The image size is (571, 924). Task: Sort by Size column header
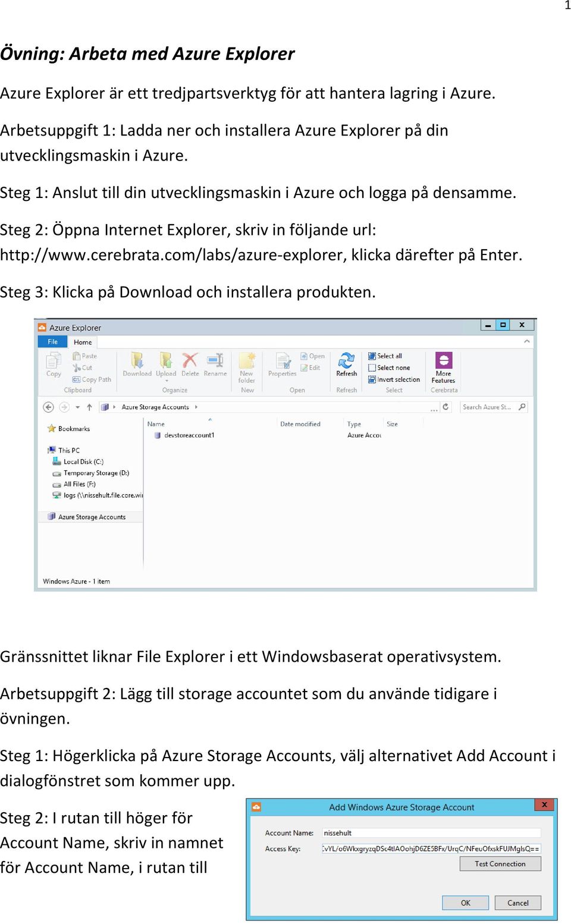click(x=392, y=424)
